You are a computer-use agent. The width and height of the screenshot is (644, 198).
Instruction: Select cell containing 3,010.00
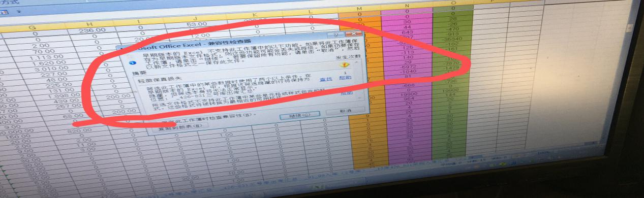pyautogui.click(x=51, y=69)
